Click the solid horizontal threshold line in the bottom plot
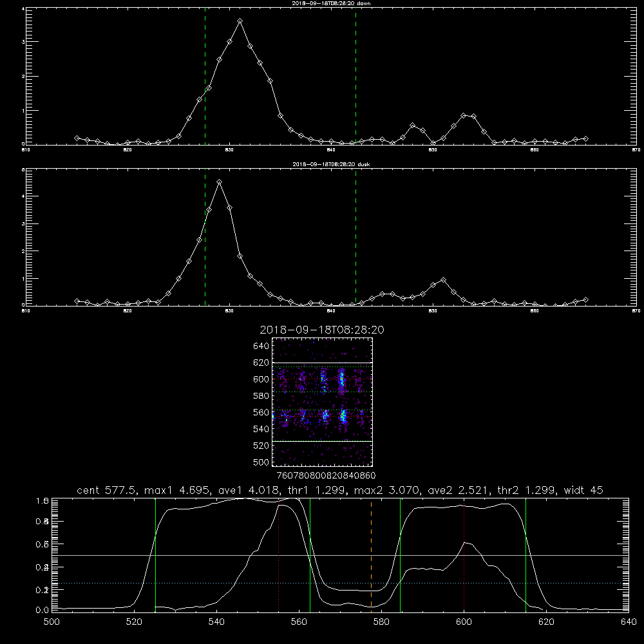The width and height of the screenshot is (644, 644). click(340, 555)
